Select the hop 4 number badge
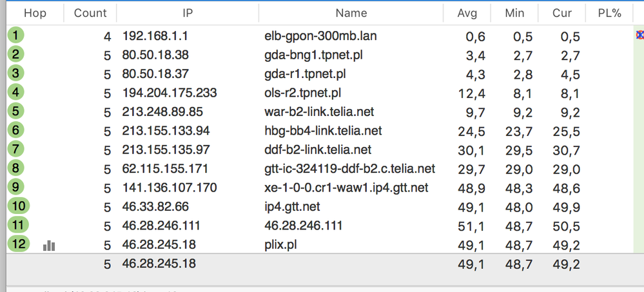 15,92
